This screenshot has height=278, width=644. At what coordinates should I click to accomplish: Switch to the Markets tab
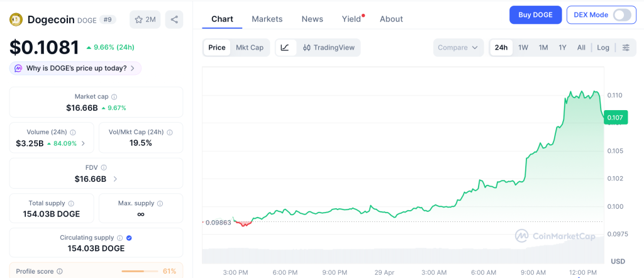click(x=267, y=19)
